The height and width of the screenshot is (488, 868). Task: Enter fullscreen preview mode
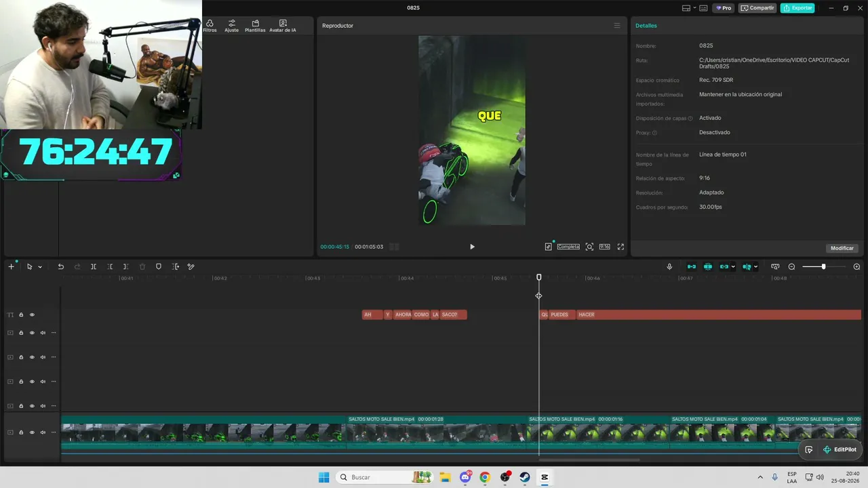click(620, 247)
